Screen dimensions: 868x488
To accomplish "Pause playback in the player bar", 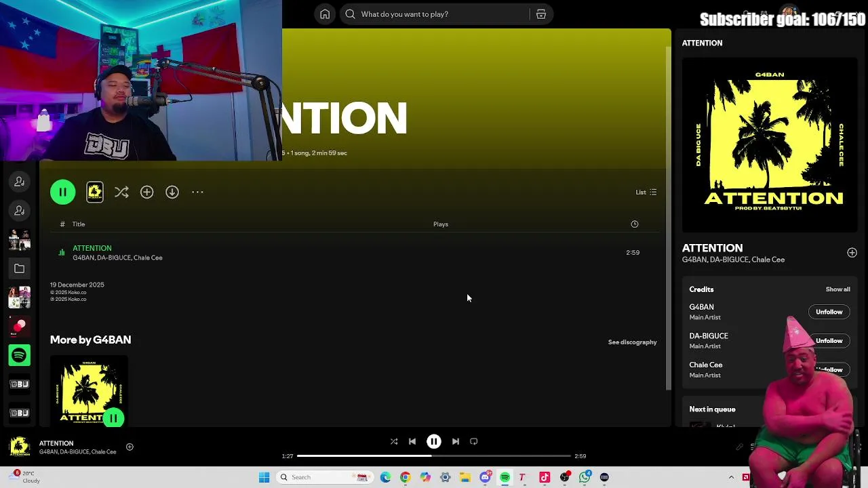I will [x=434, y=442].
